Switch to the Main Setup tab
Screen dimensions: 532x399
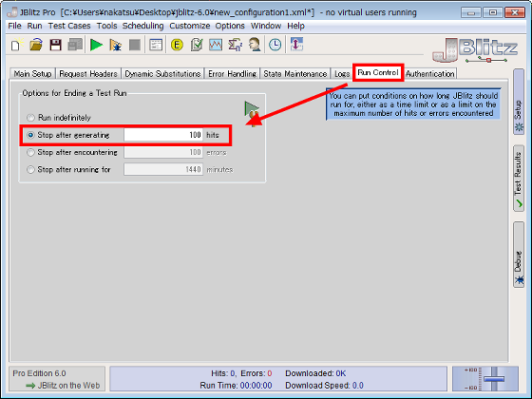coord(32,74)
